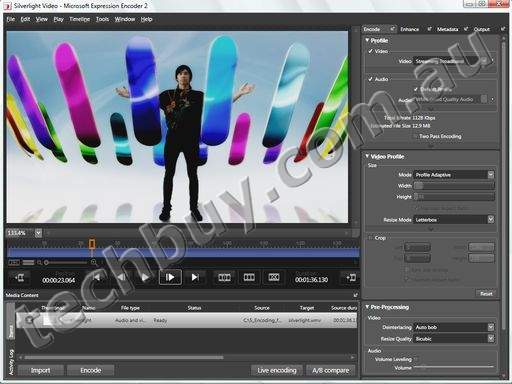The height and width of the screenshot is (384, 512).
Task: Click the Volume slider under Pre-Processing Audio
Action: [x=454, y=367]
